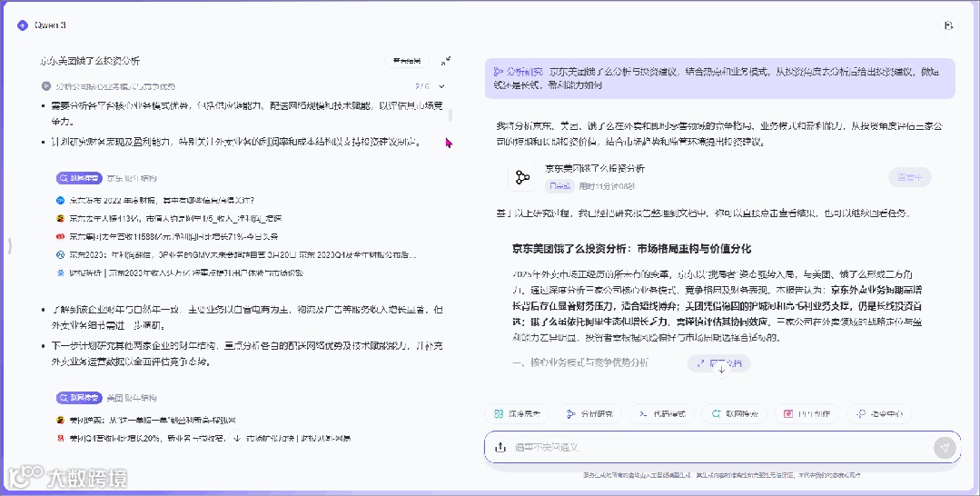Click the upload file icon in the input box
Screen dimensions: 980x496
pos(500,447)
